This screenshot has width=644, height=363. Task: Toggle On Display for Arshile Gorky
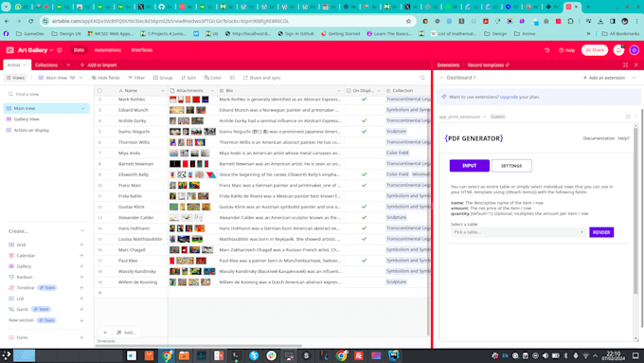364,120
